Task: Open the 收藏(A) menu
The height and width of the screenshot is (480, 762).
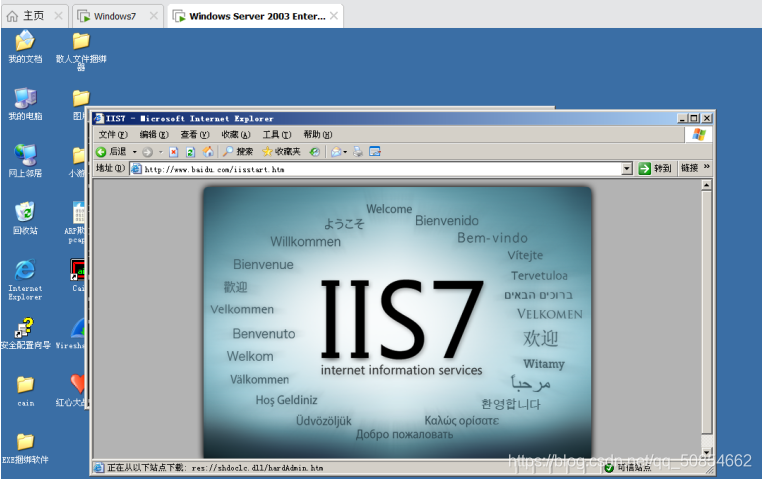Action: tap(236, 135)
